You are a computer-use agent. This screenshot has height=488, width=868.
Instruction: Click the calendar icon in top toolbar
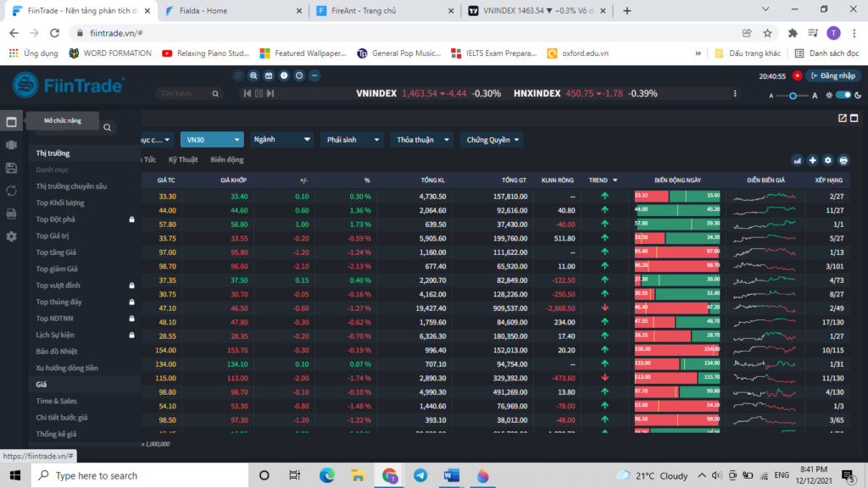269,75
